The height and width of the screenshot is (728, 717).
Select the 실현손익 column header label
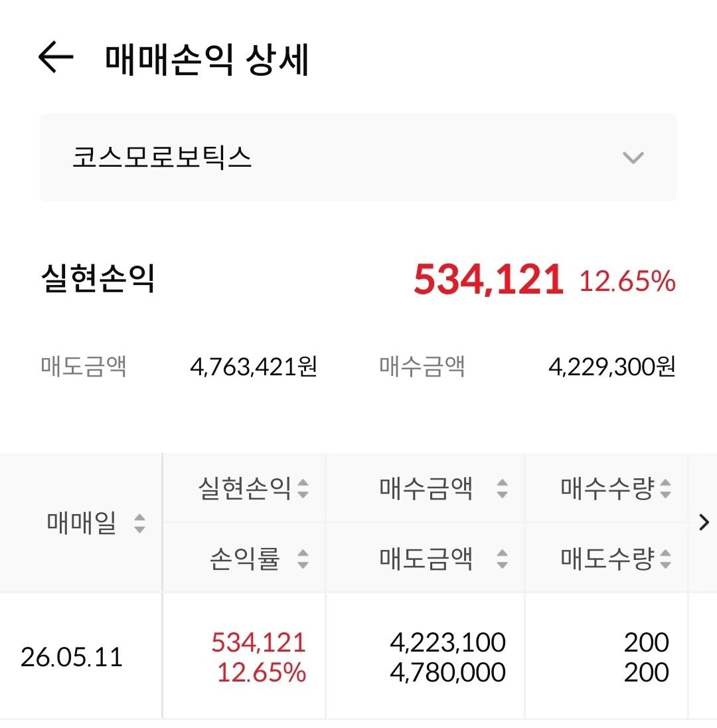[x=244, y=488]
